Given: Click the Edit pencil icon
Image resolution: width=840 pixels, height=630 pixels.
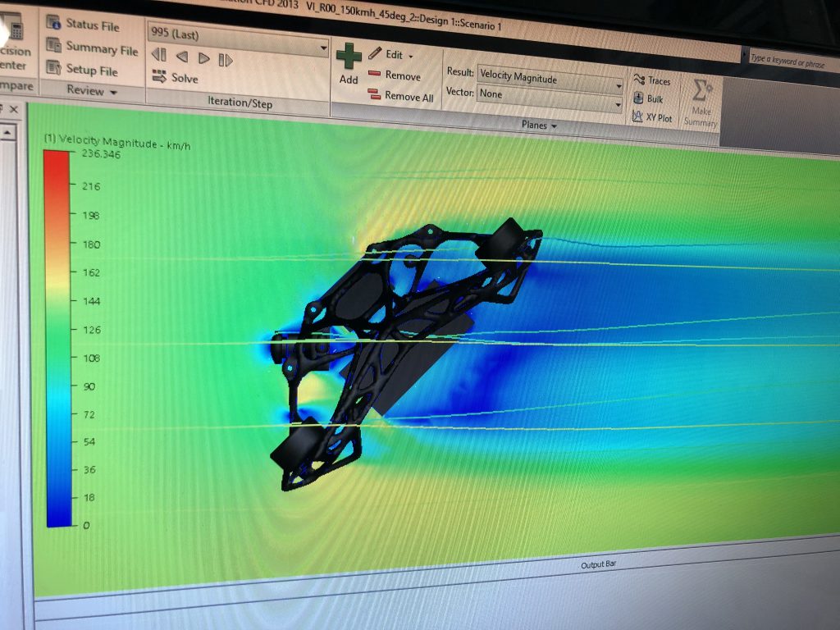Looking at the screenshot, I should [374, 53].
